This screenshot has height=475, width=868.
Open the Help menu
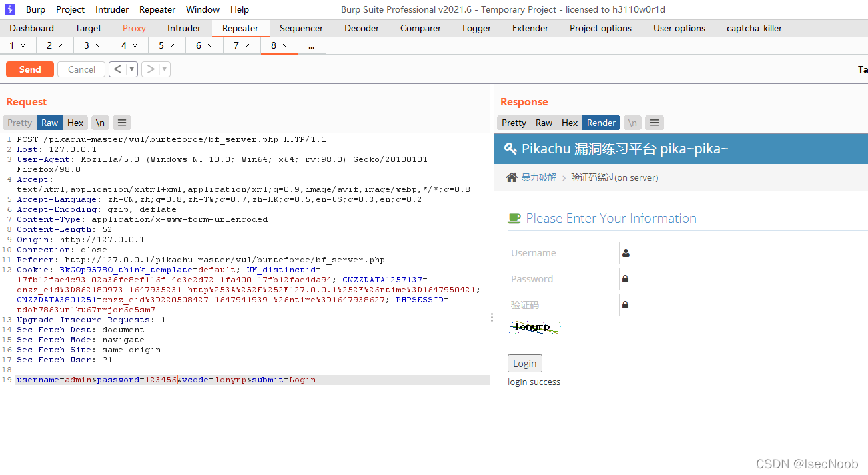pyautogui.click(x=240, y=9)
